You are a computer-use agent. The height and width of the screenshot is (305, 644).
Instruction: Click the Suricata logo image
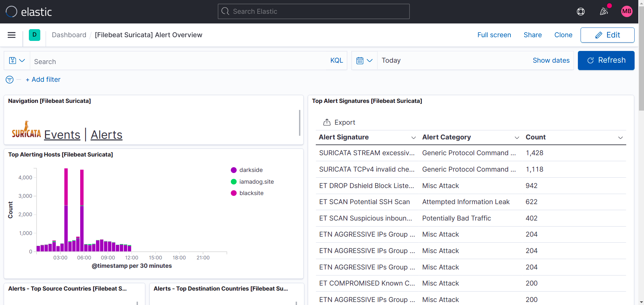[x=26, y=130]
